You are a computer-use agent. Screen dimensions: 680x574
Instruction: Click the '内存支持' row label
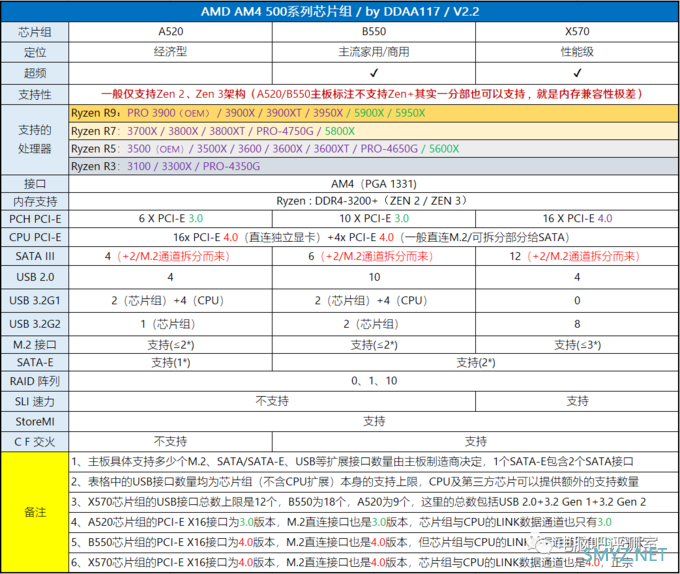(35, 202)
